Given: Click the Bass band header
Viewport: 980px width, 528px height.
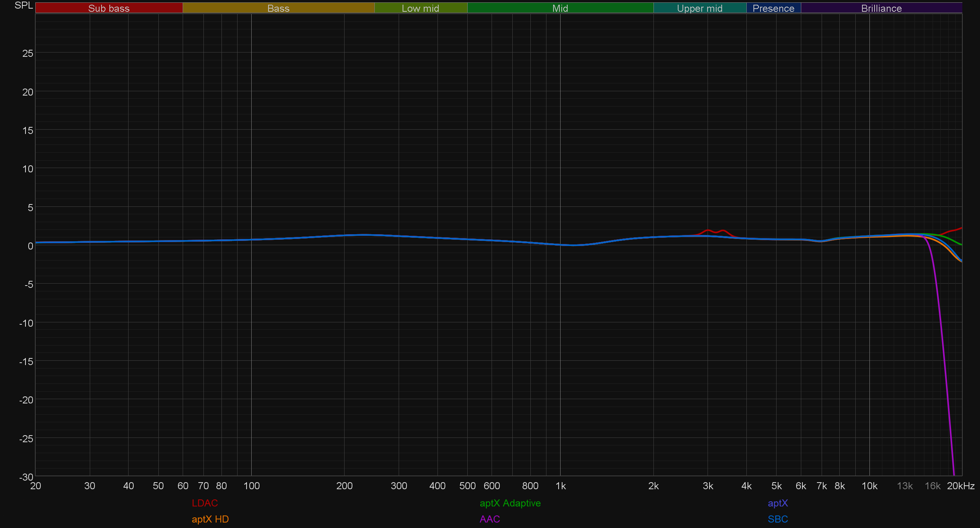Looking at the screenshot, I should point(278,8).
